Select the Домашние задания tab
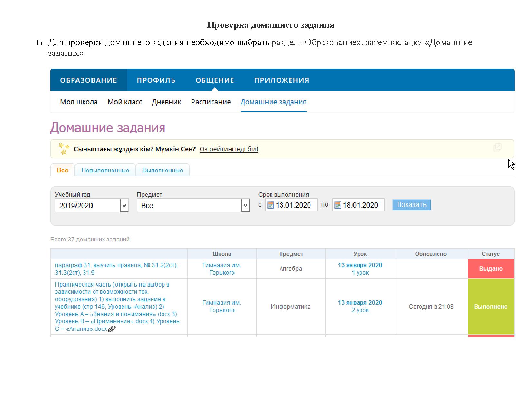Viewport: 532px width, 411px height. point(273,102)
